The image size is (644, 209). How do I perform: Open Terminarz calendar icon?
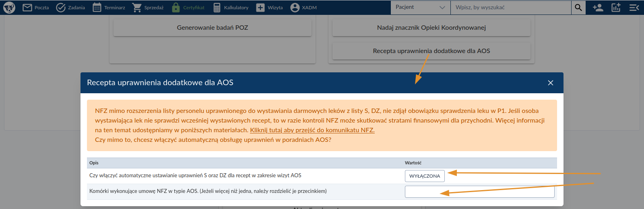click(97, 8)
